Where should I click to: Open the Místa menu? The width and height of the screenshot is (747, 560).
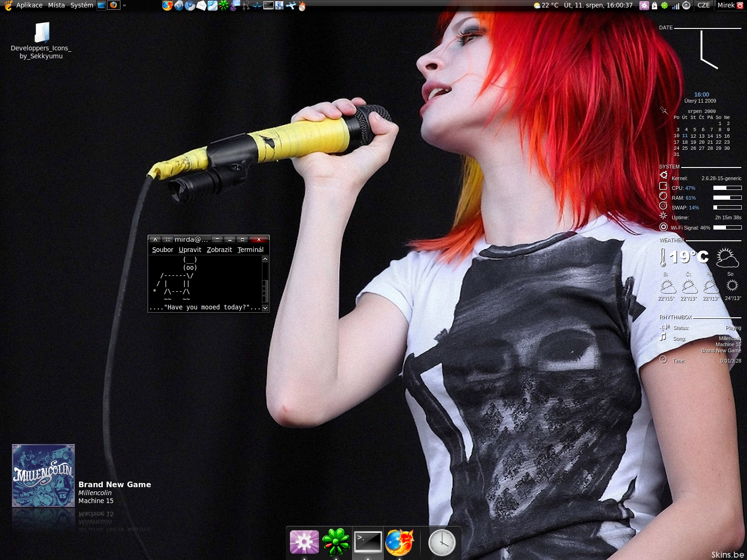tap(56, 5)
